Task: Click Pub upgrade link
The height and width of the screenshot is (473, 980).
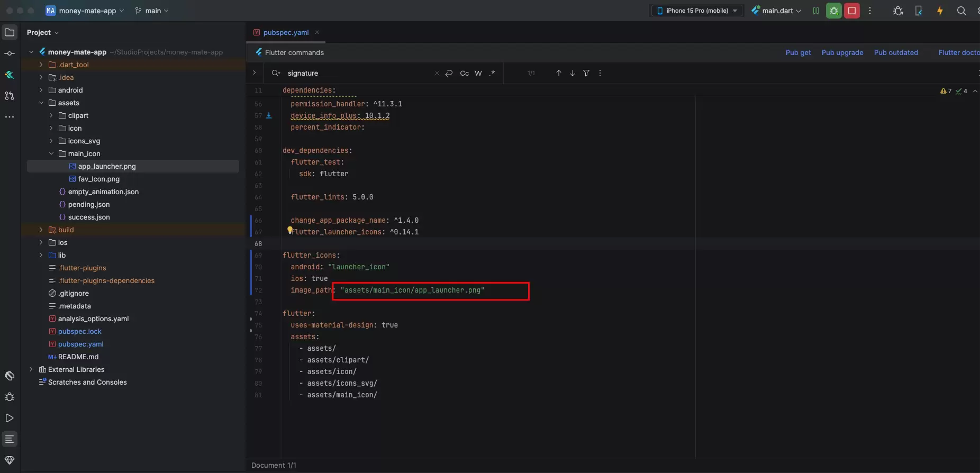Action: click(842, 52)
